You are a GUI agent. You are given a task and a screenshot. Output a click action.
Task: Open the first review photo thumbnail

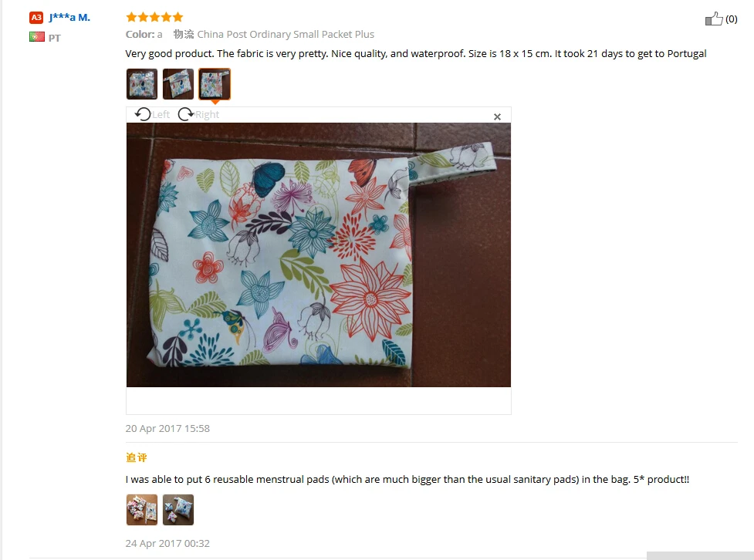pos(142,84)
